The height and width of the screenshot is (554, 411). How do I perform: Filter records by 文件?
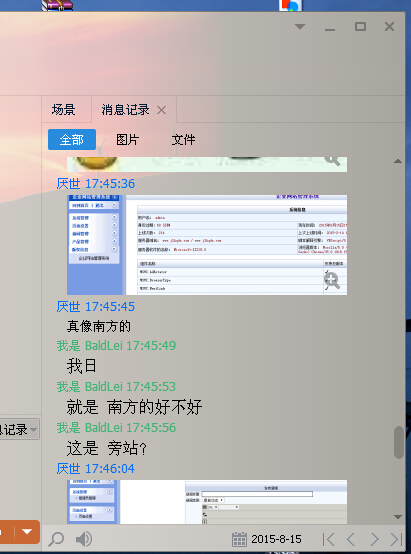click(183, 140)
